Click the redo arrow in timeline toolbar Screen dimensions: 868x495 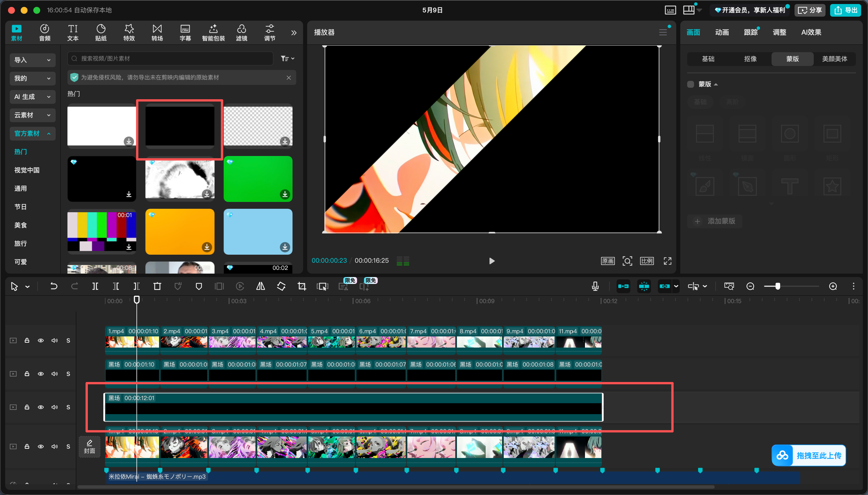tap(75, 286)
